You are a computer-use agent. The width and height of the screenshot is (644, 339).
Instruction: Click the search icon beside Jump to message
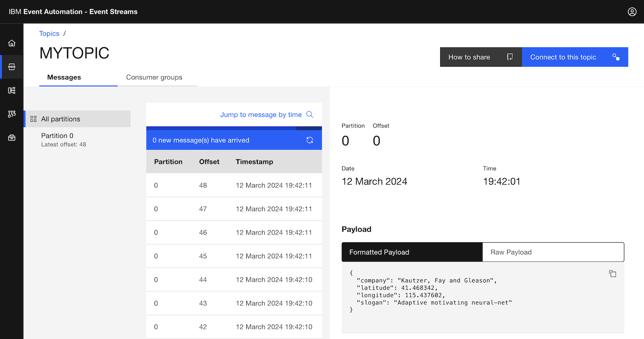click(x=310, y=114)
